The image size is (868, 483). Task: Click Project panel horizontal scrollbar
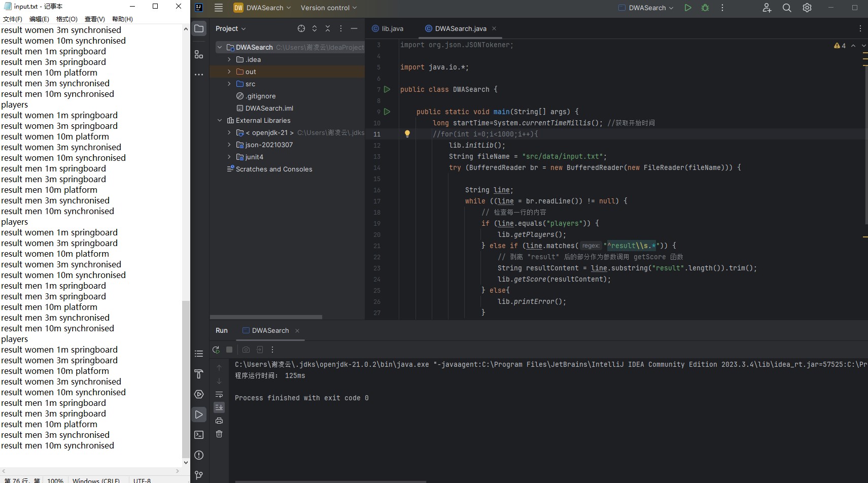tap(266, 317)
